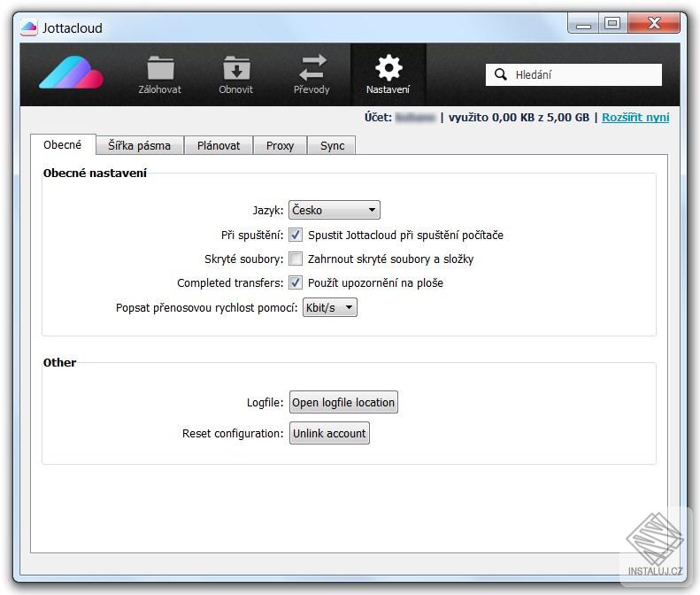Open the Kbit/s transfer speed dropdown
Viewport: 700px width, 595px height.
pyautogui.click(x=330, y=307)
